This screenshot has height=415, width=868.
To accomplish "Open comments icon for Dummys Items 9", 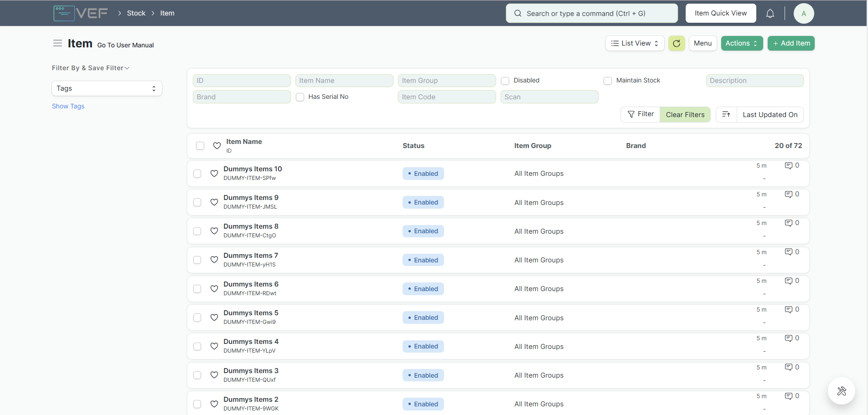I will coord(788,195).
